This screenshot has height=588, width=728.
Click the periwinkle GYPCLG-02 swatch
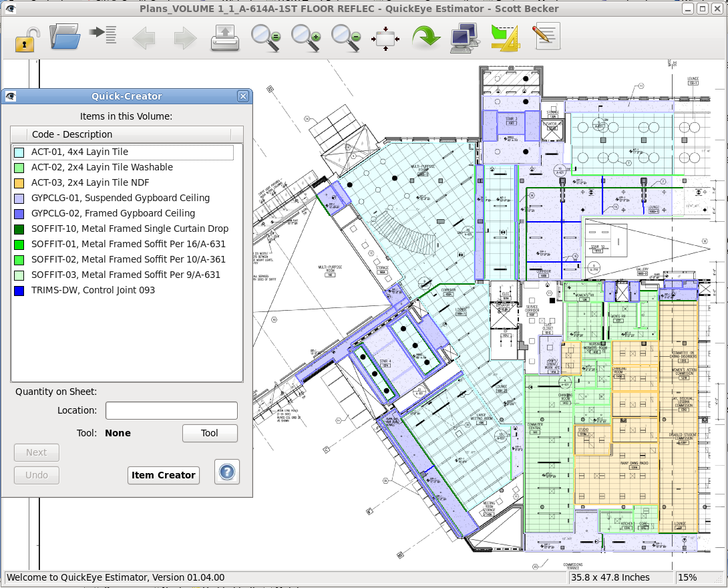tap(19, 214)
